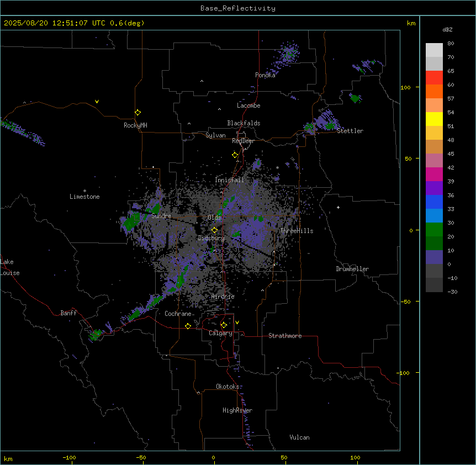Click the legend value -30

pos(452,292)
